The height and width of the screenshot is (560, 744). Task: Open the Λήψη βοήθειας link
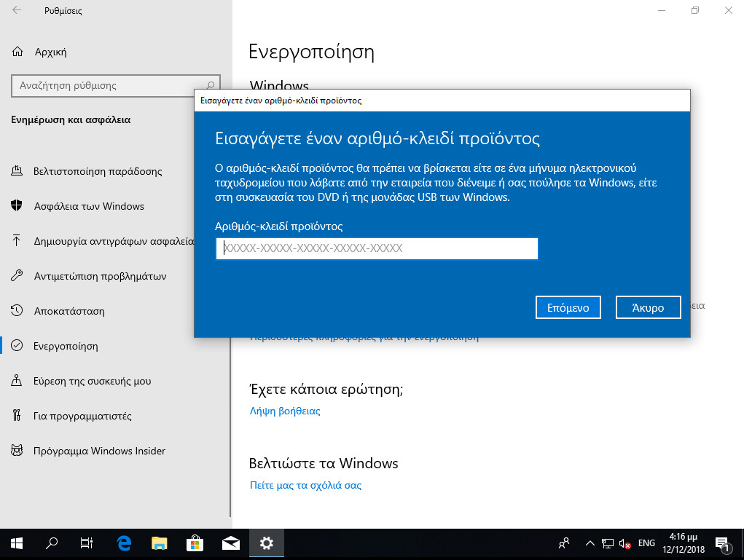(285, 411)
